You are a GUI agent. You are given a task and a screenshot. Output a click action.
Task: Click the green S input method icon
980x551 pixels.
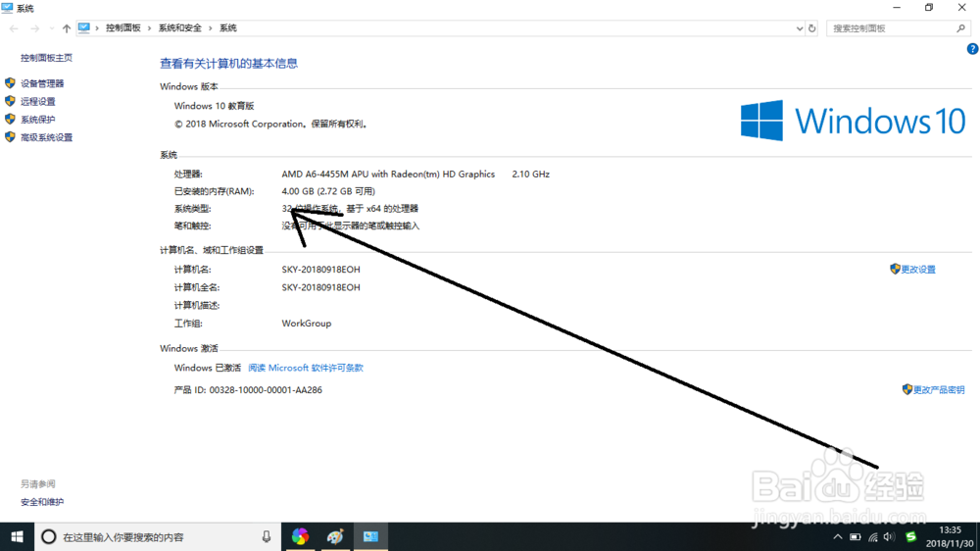click(911, 536)
